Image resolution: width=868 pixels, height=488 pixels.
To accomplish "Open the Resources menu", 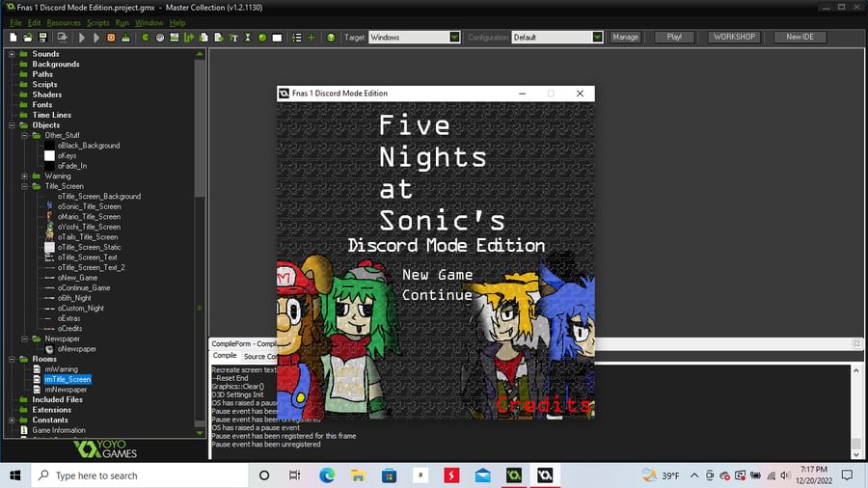I will point(64,23).
